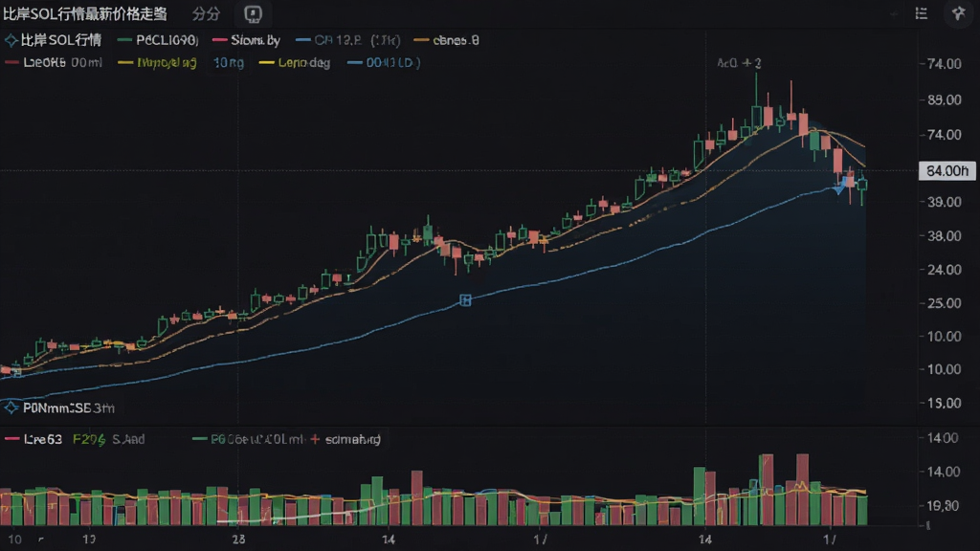Click the 28 label on the time axis

point(238,540)
